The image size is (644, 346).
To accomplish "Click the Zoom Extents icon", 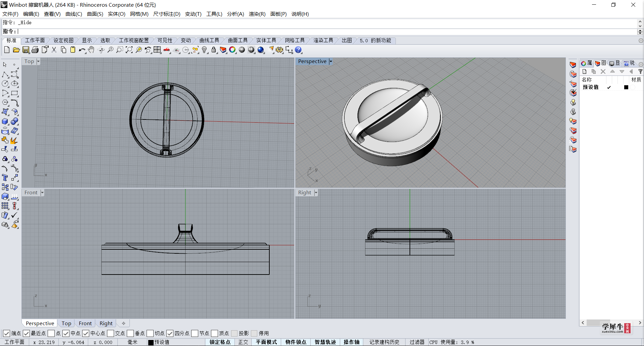I will coord(129,50).
